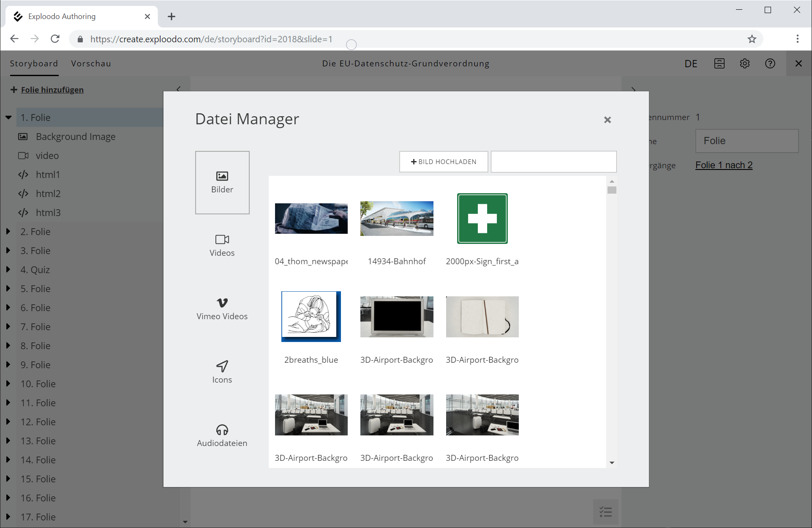
Task: Select the Storyboard tab
Action: click(x=34, y=63)
